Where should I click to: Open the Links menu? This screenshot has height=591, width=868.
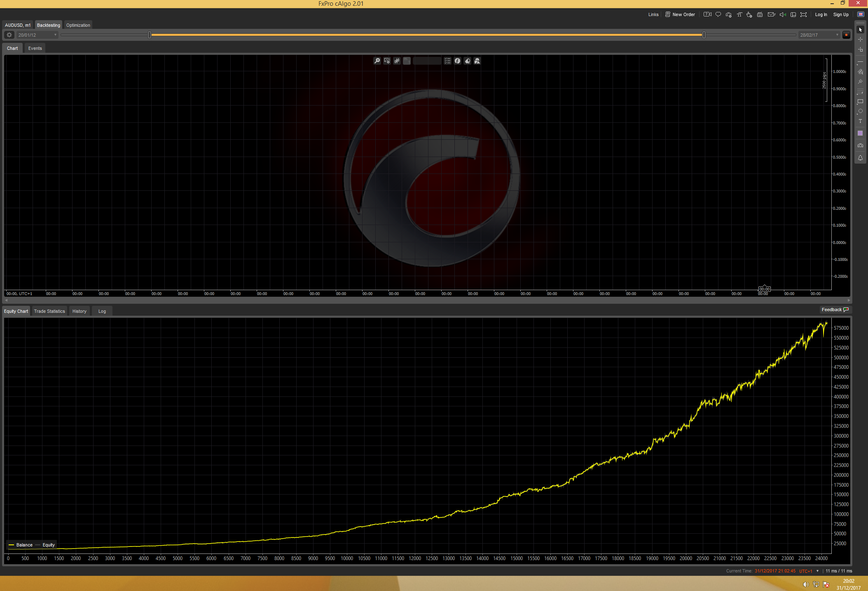pos(653,14)
